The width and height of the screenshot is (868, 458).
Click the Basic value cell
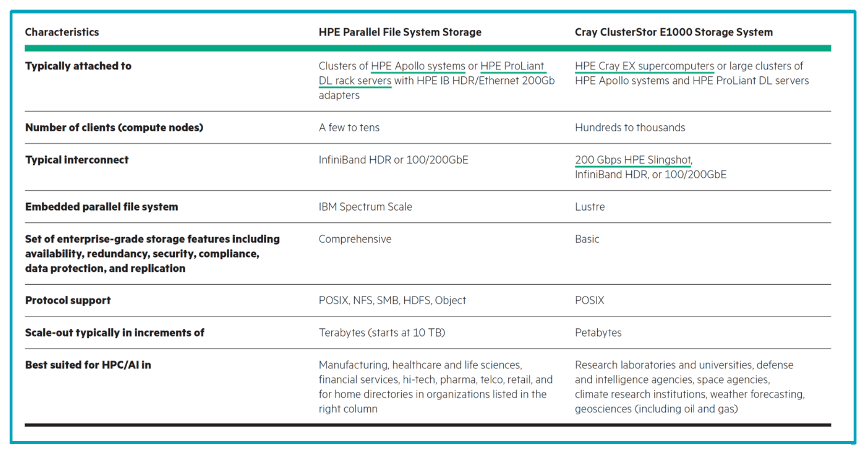587,239
